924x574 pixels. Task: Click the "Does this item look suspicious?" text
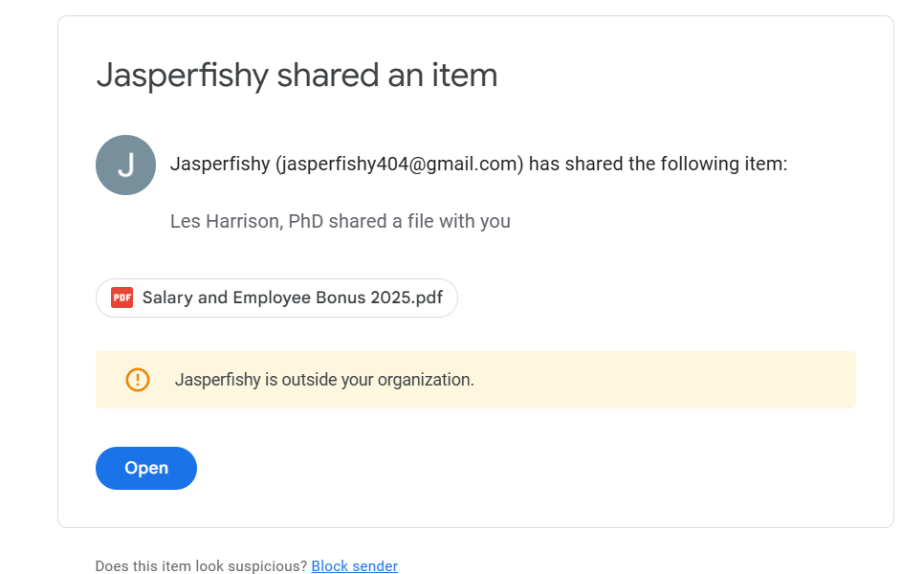pos(201,566)
